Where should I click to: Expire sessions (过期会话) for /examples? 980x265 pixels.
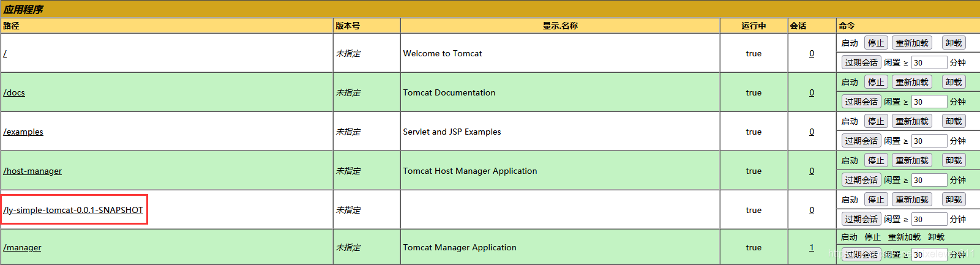point(861,141)
